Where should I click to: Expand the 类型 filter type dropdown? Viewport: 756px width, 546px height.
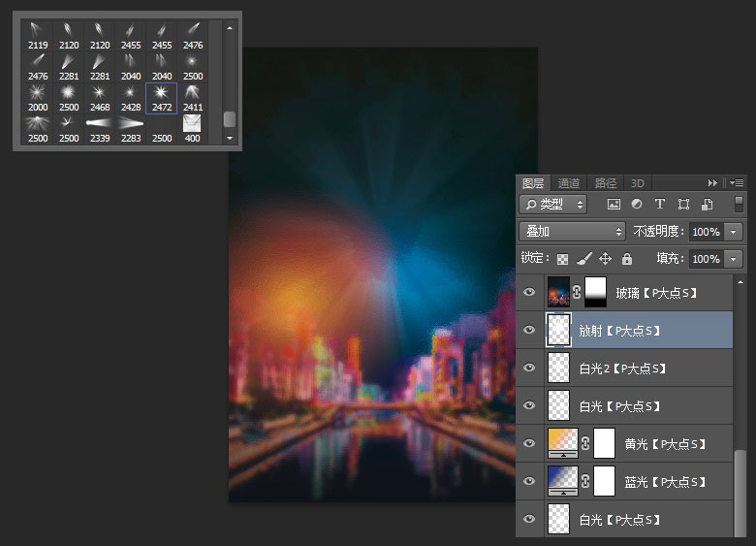(x=554, y=205)
